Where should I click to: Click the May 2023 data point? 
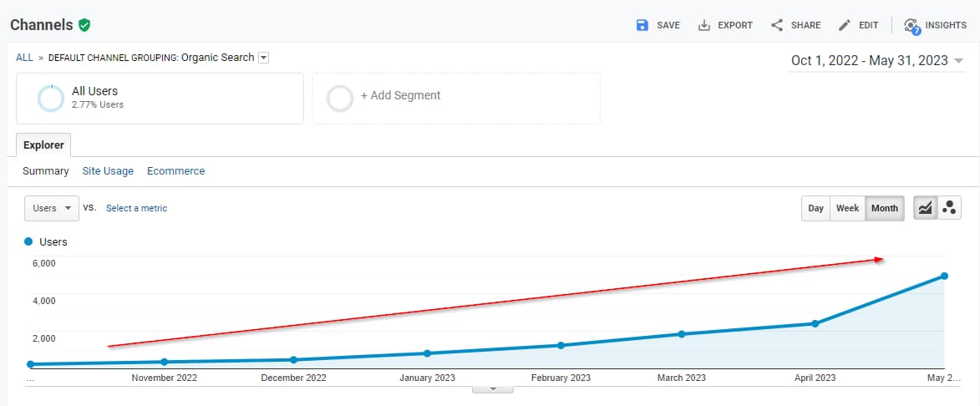tap(944, 276)
